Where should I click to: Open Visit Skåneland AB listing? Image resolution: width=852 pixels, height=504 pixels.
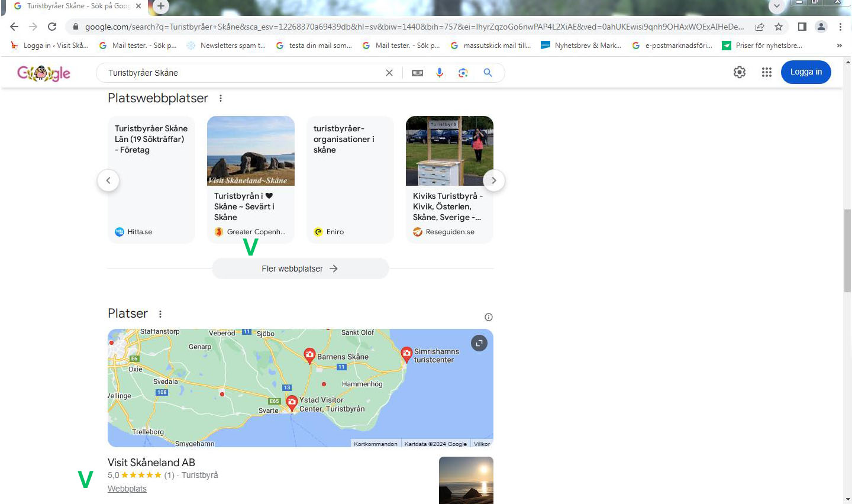(151, 463)
